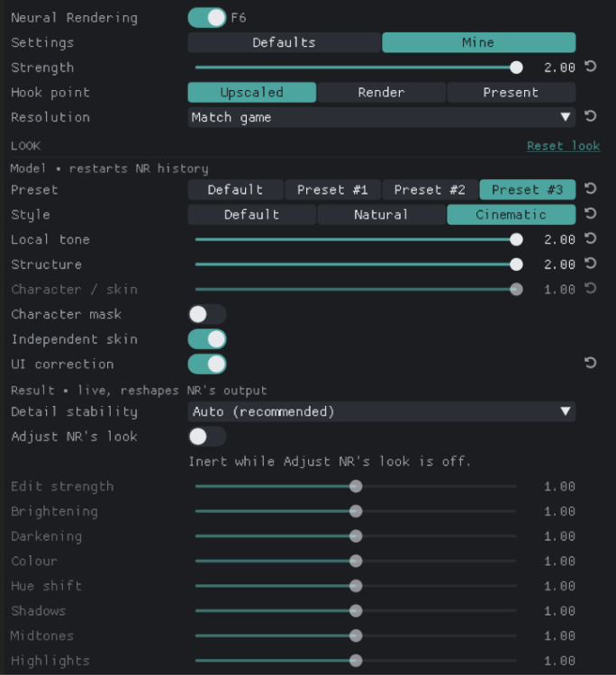616x675 pixels.
Task: Disable the Independent skin switch
Action: 207,339
